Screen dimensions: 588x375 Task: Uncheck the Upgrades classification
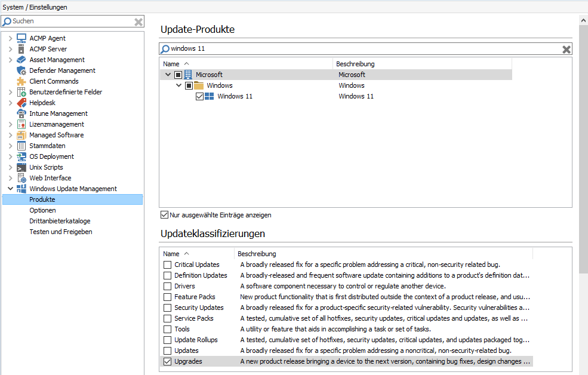(x=168, y=361)
